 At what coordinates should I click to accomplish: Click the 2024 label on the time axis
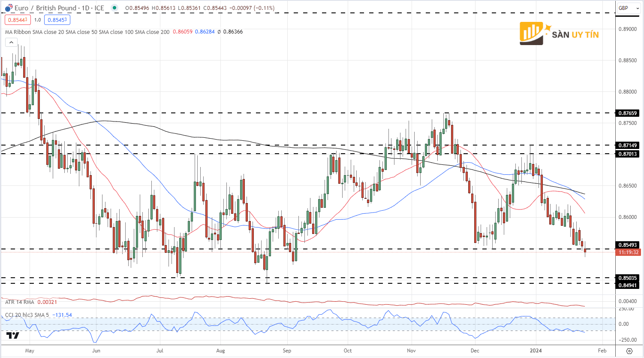tap(536, 351)
